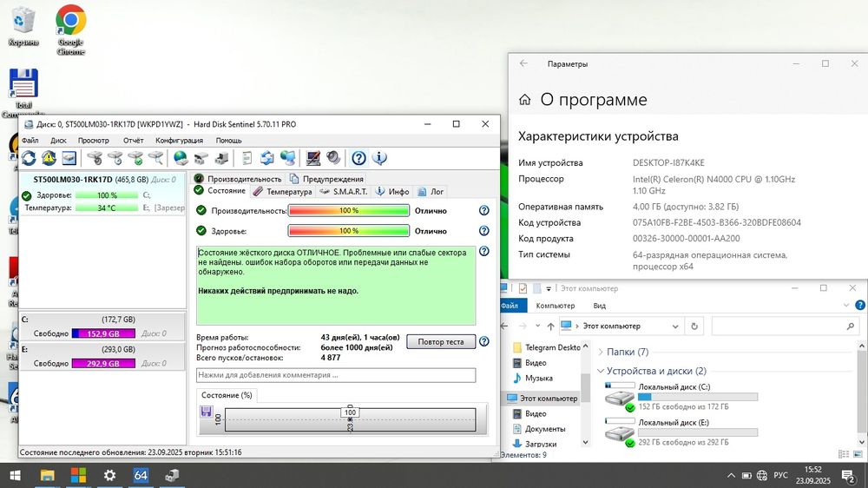The height and width of the screenshot is (488, 868).
Task: Switch Explorer to large icons view
Action: pos(858,454)
